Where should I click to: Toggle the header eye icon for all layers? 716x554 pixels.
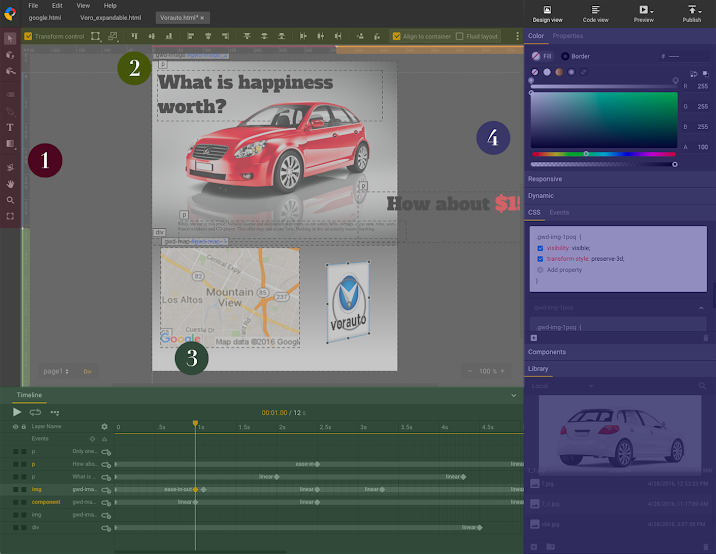point(15,427)
